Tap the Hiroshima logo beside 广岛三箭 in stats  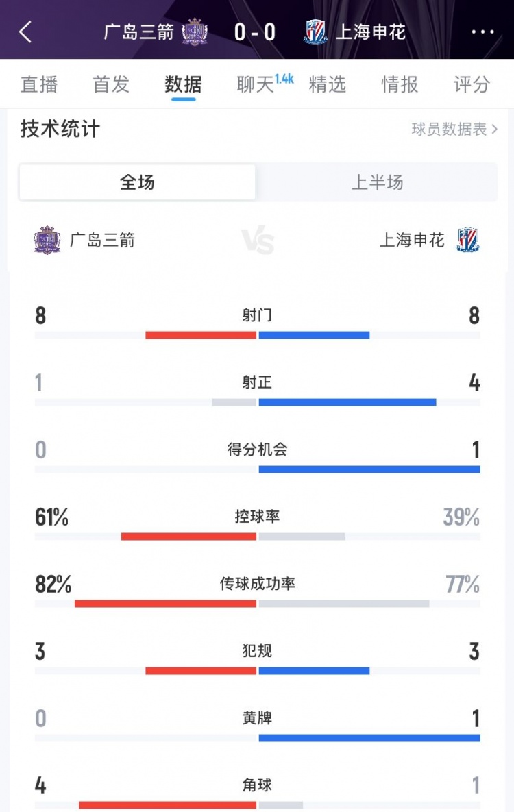pyautogui.click(x=47, y=240)
